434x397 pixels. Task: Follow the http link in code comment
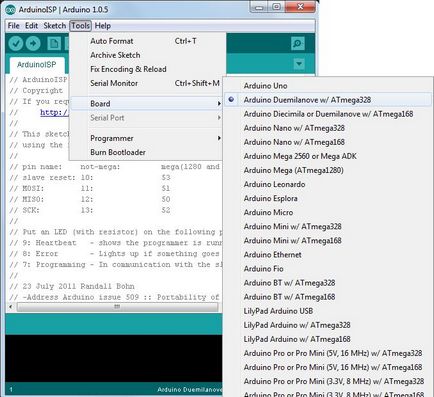(54, 112)
